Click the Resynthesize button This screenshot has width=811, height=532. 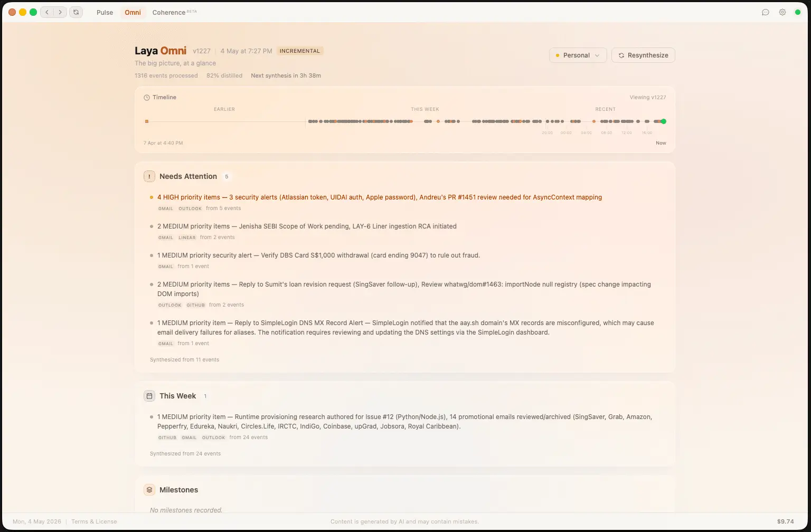[x=643, y=55]
